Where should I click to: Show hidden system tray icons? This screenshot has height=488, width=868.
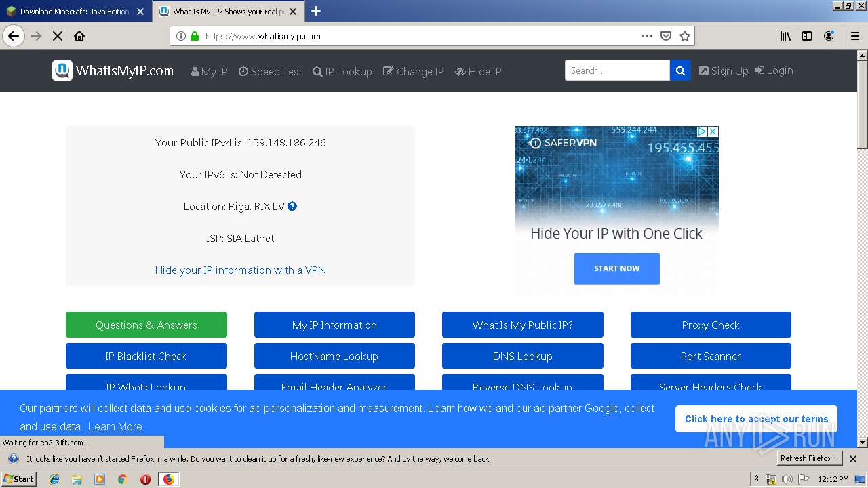click(x=756, y=479)
